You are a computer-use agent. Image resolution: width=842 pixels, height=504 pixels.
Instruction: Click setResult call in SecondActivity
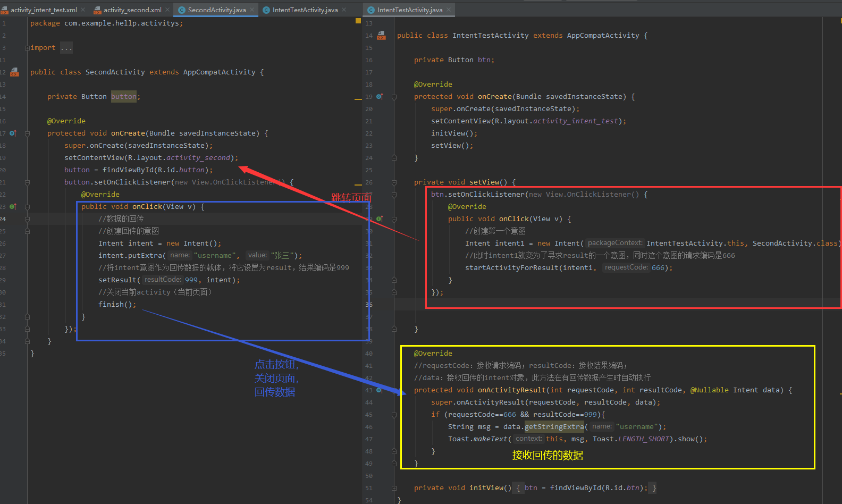click(169, 280)
